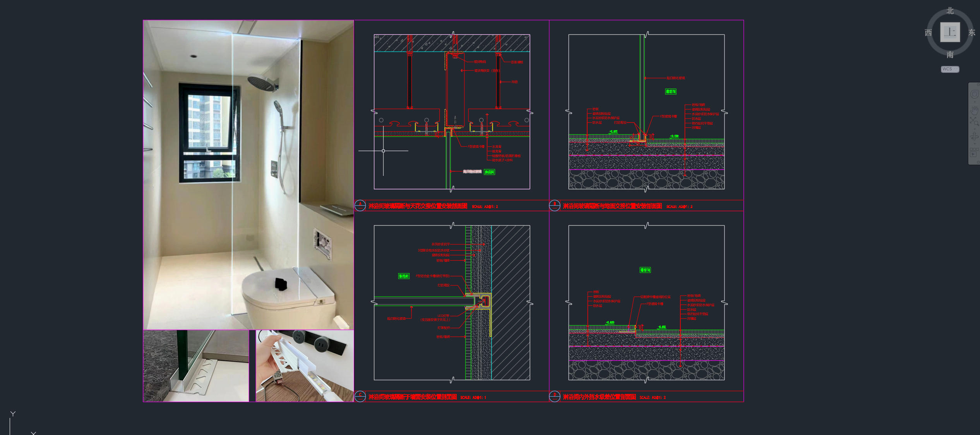Select the Pan hand tool
Image resolution: width=980 pixels, height=435 pixels.
click(x=974, y=109)
